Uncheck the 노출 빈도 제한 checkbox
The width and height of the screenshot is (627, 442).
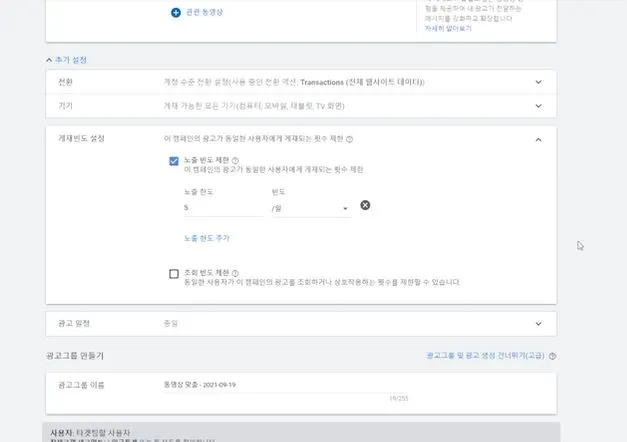(174, 161)
